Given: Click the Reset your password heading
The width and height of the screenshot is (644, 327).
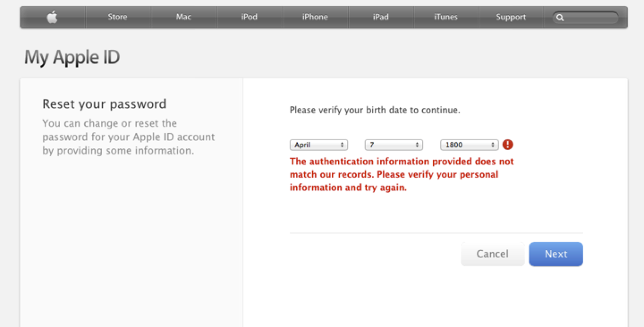Looking at the screenshot, I should click(104, 104).
